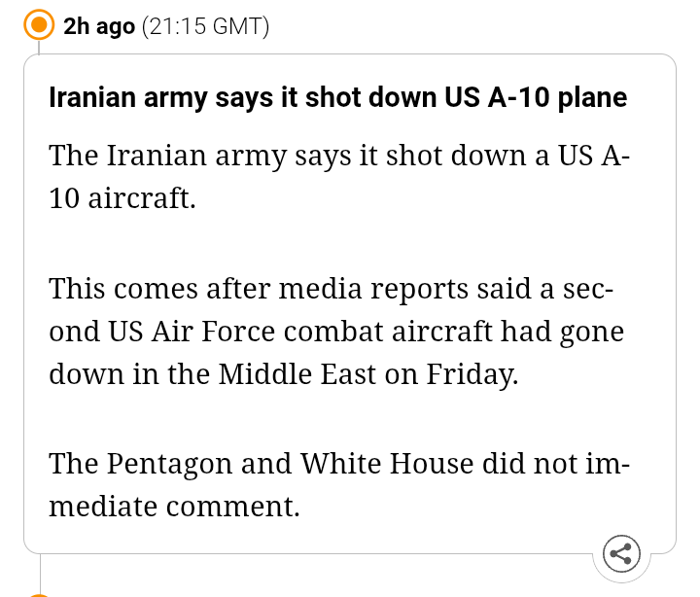
Task: Click the paragraph mentioning the Pentagon
Action: point(339,483)
